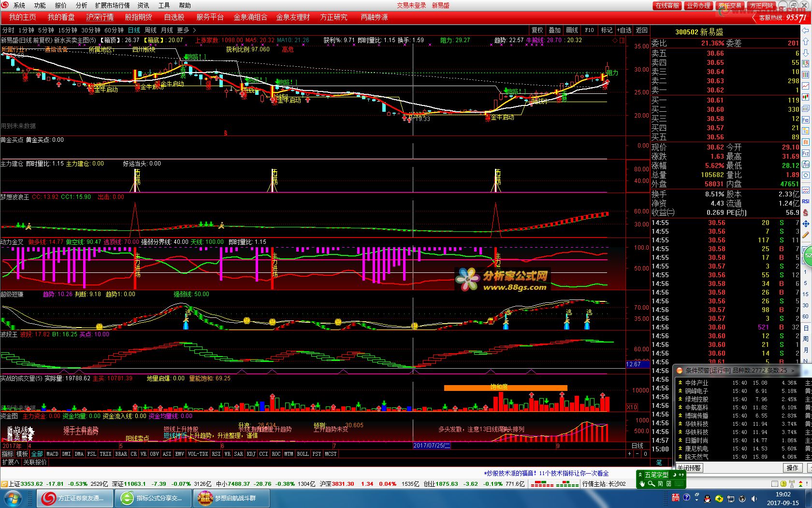This screenshot has width=812, height=508.
Task: Click the volume speaker tray icon
Action: coord(753,499)
